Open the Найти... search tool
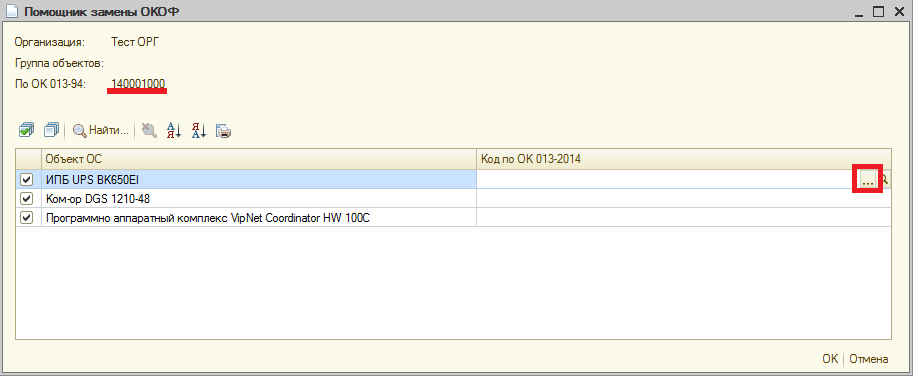Image resolution: width=913 pixels, height=376 pixels. coord(101,131)
